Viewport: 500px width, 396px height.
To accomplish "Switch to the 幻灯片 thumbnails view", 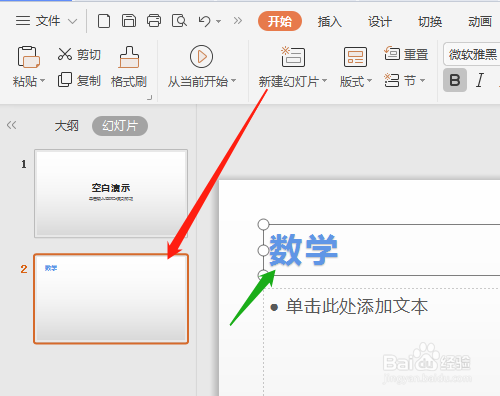I will 120,126.
